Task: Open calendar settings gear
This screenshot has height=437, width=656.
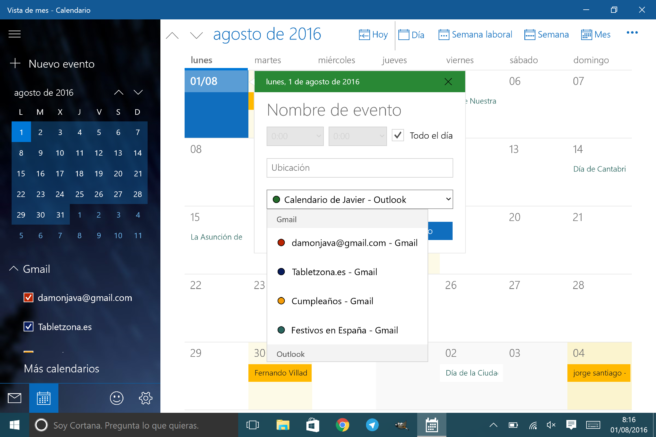Action: [146, 398]
